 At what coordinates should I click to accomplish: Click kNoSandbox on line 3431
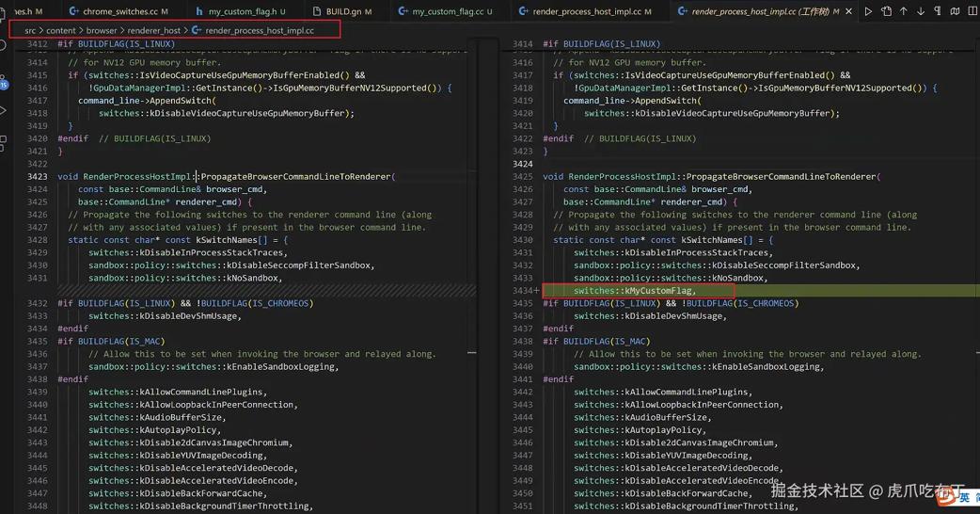tap(254, 278)
